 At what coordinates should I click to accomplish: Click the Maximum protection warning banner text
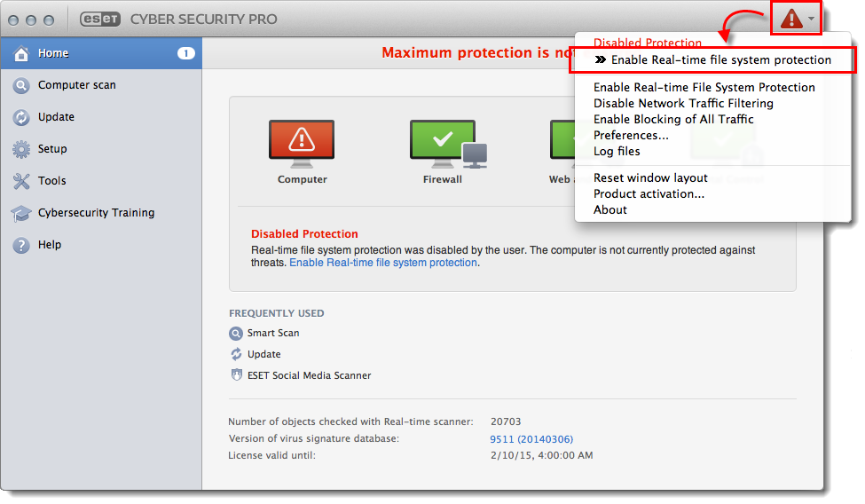(x=477, y=53)
